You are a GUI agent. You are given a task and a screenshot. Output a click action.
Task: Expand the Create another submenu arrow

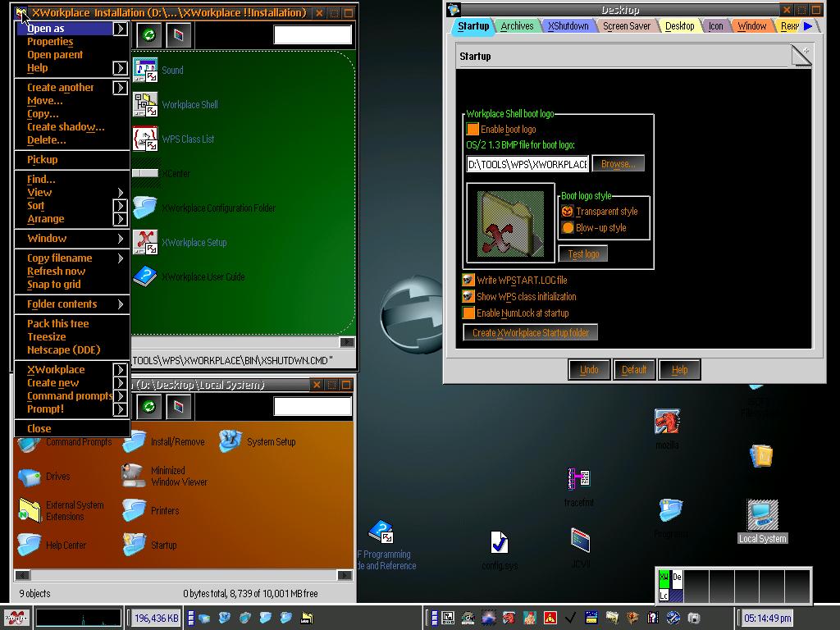click(121, 88)
